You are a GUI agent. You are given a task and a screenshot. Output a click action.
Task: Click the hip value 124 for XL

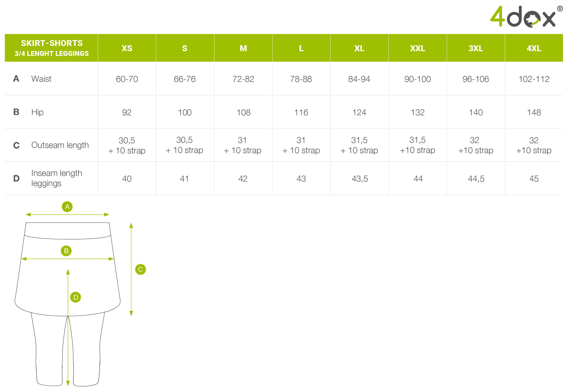click(x=359, y=113)
